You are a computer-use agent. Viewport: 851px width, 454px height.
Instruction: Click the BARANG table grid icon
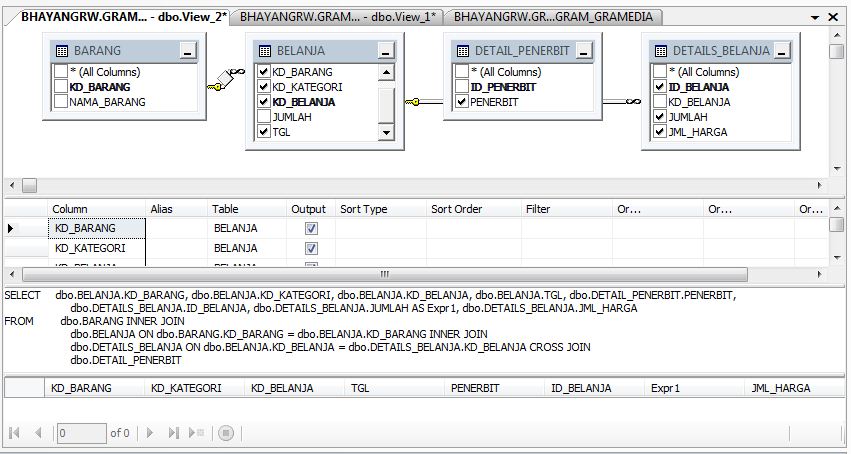coord(62,51)
